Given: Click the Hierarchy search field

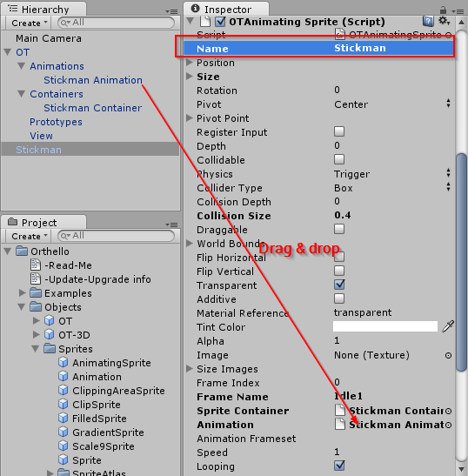Looking at the screenshot, I should pos(117,23).
